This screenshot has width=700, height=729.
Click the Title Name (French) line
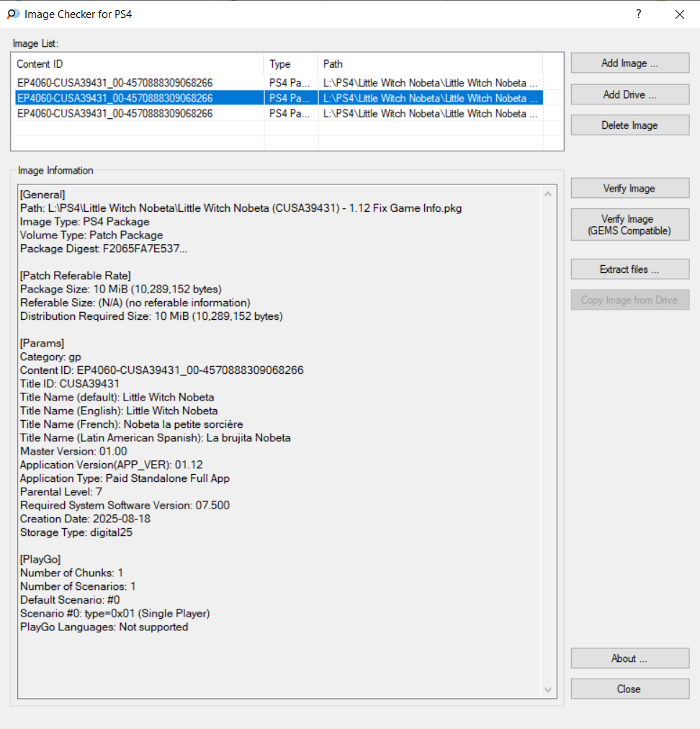pos(132,424)
